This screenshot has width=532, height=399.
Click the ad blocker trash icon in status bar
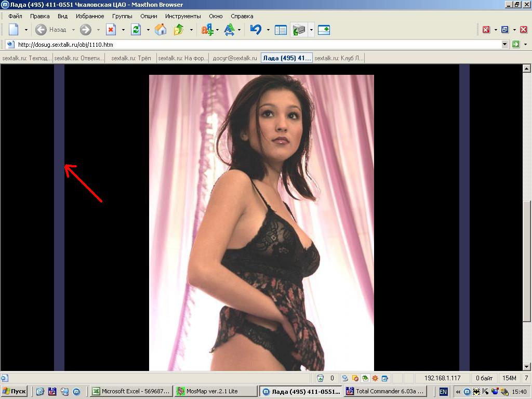321,378
